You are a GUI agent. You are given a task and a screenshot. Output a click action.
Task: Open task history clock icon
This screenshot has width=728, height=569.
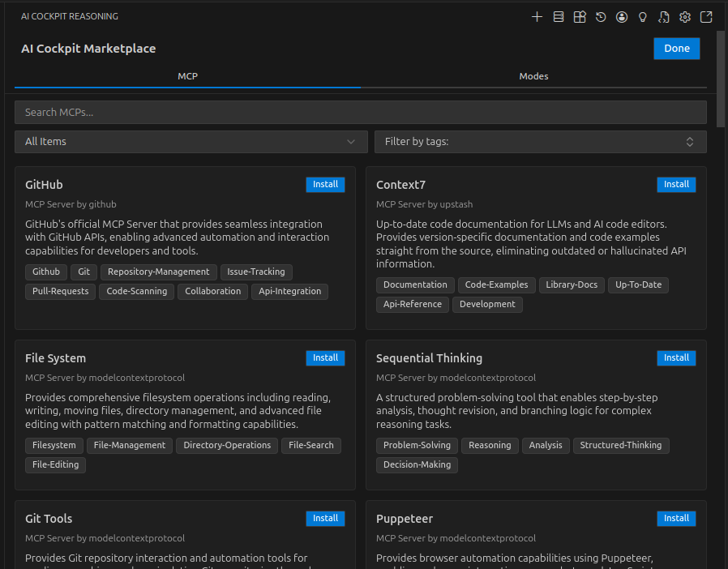[601, 17]
